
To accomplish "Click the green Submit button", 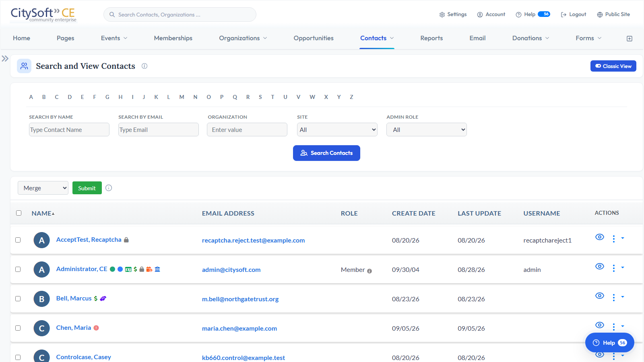I will point(87,188).
